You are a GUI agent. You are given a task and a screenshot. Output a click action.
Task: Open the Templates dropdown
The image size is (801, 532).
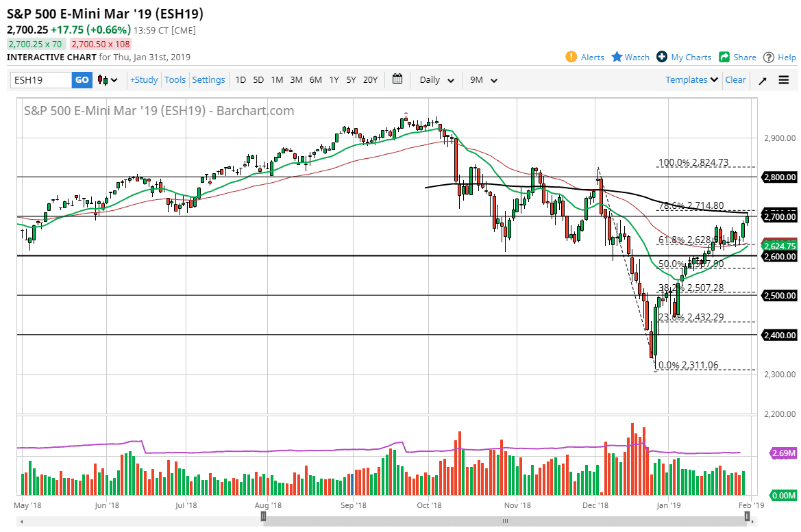[x=690, y=79]
